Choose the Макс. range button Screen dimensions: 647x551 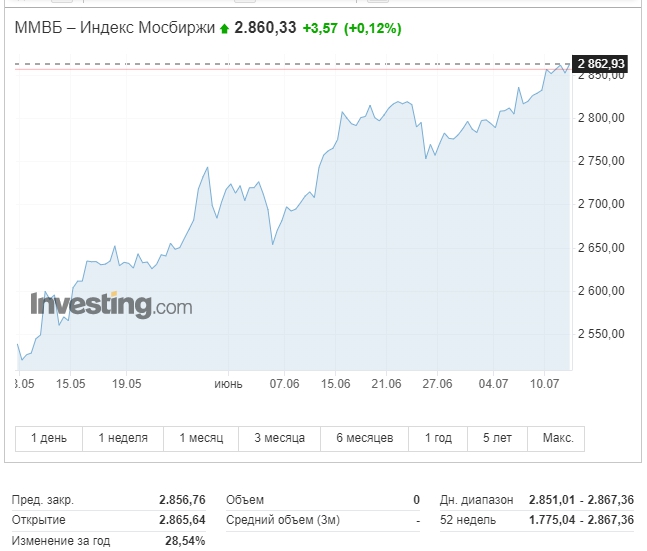(x=556, y=438)
